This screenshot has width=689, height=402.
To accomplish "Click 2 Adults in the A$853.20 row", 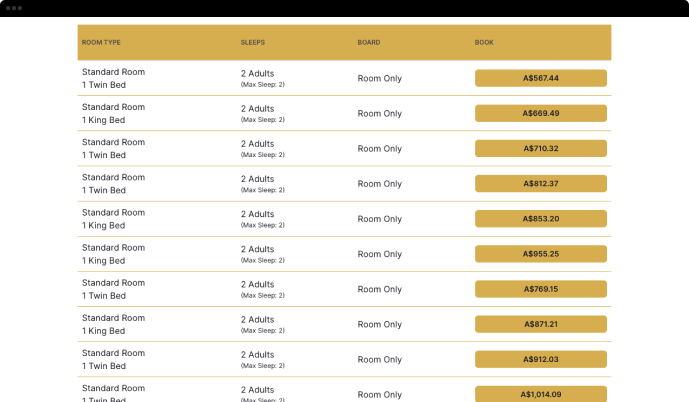I will (x=258, y=214).
